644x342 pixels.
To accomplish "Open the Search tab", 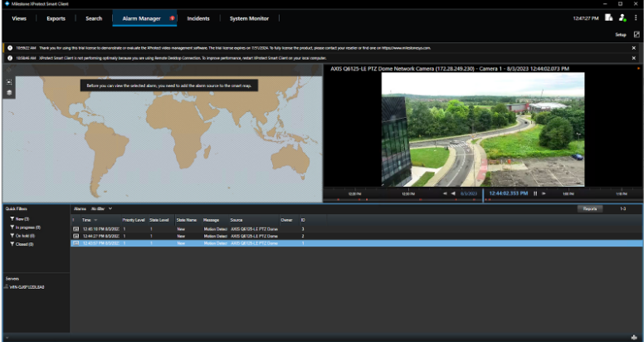I will [x=94, y=18].
